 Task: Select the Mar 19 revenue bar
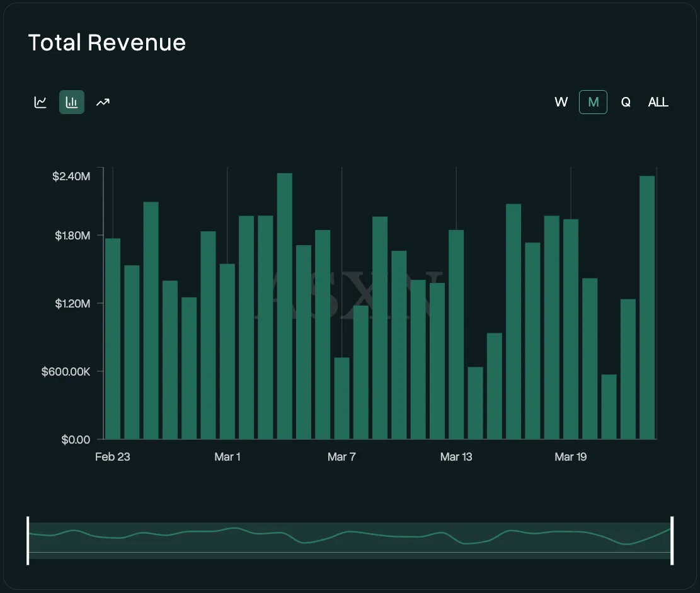click(571, 329)
